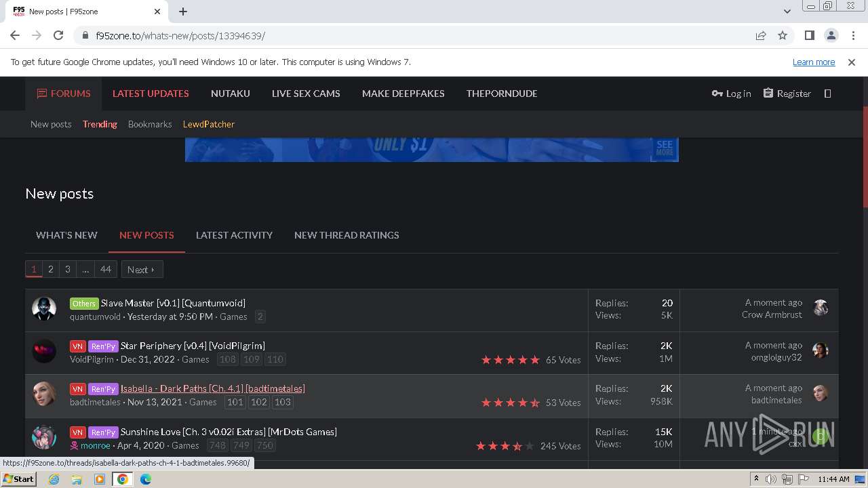Open Sunshine Love Ch. 3 thread
This screenshot has height=488, width=868.
229,432
